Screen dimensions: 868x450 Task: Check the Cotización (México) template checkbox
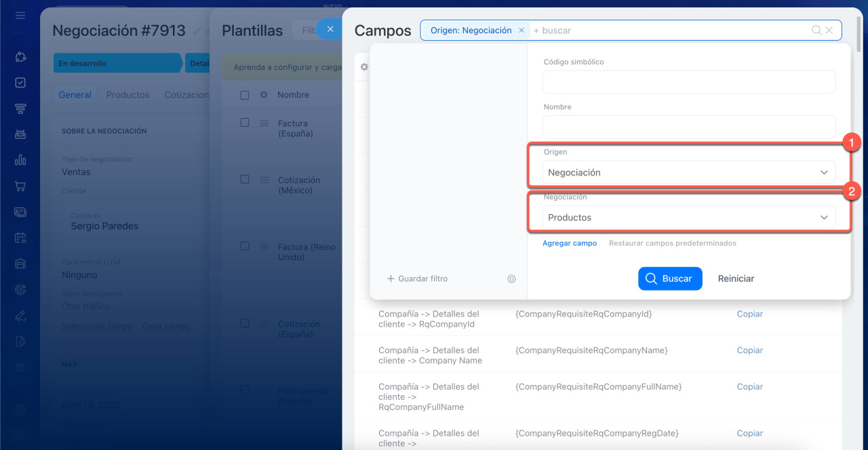(x=245, y=180)
